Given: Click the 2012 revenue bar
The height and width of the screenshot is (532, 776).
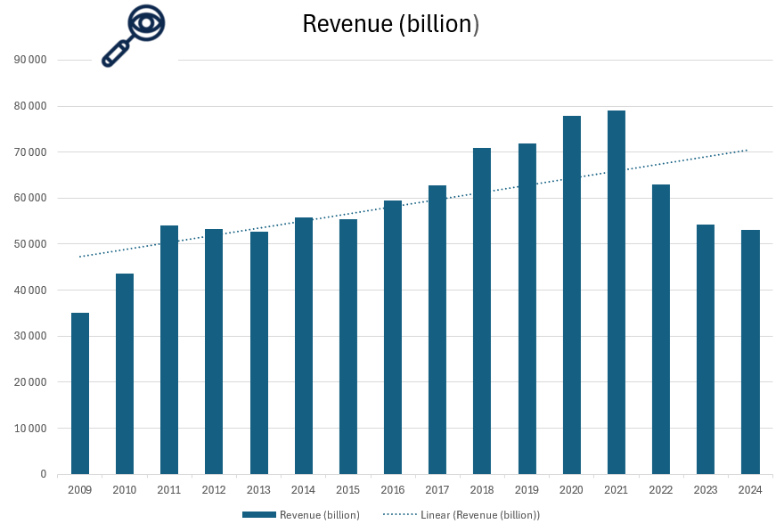Looking at the screenshot, I should pos(214,351).
